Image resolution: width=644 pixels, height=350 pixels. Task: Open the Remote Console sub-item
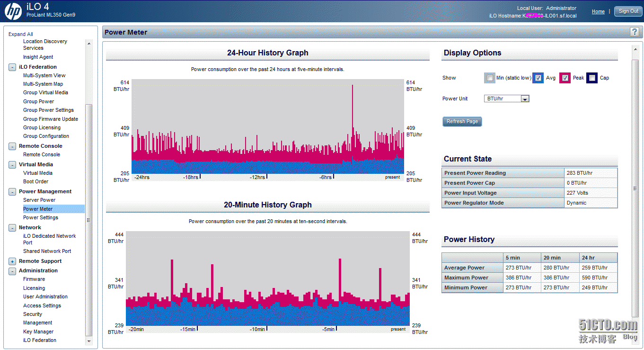42,154
